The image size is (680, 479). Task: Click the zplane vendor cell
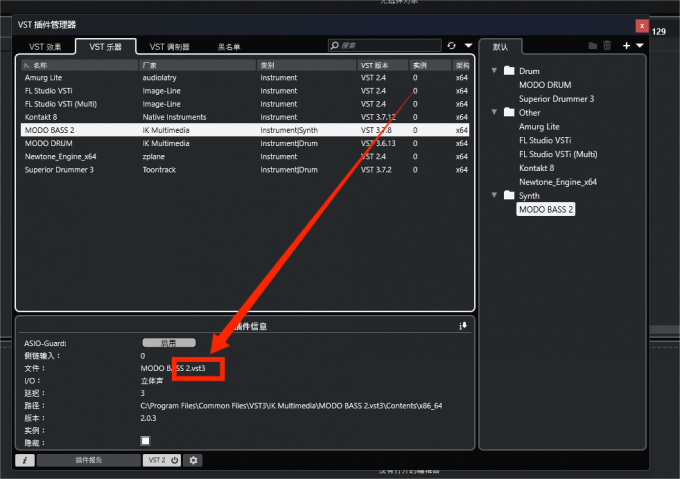click(x=154, y=156)
